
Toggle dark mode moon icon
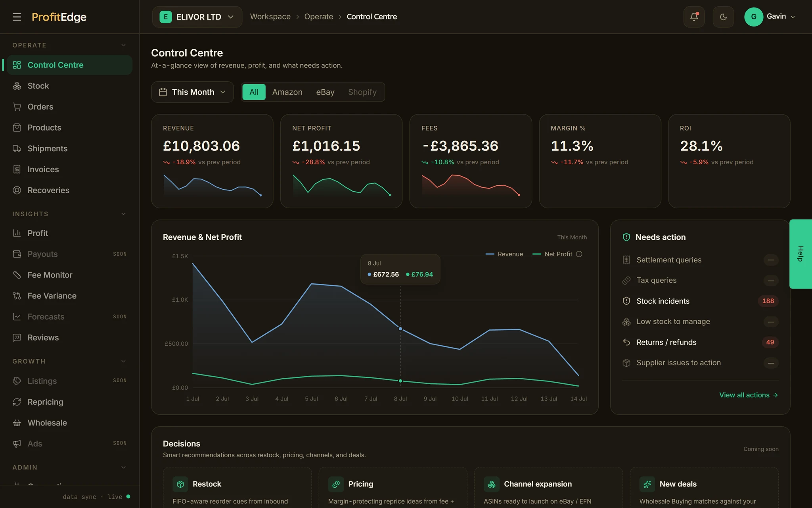pyautogui.click(x=723, y=17)
